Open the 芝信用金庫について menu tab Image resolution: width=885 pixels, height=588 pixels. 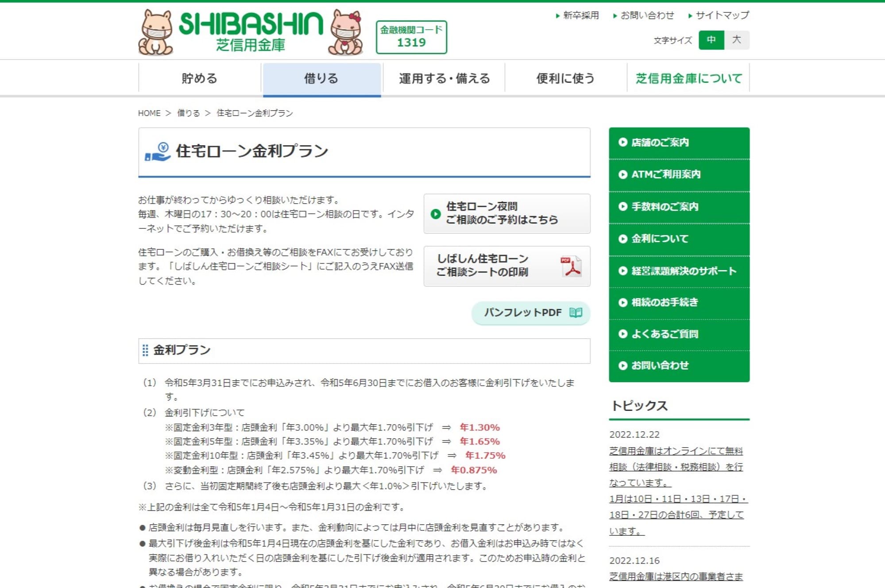(688, 78)
